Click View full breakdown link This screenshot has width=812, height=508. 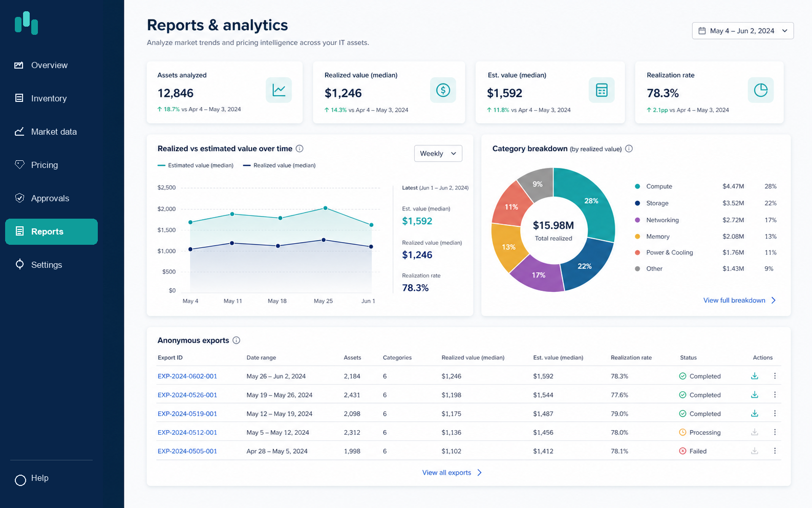(x=740, y=301)
